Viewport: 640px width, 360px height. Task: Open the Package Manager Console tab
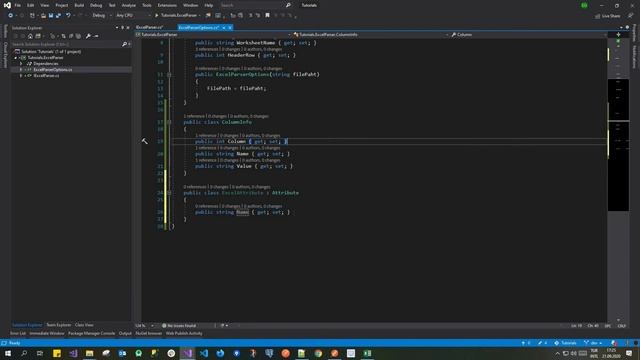(x=91, y=333)
